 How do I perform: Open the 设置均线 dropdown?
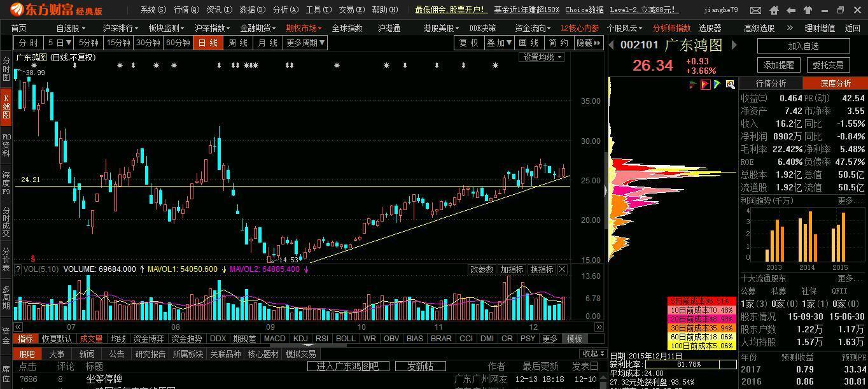(542, 57)
